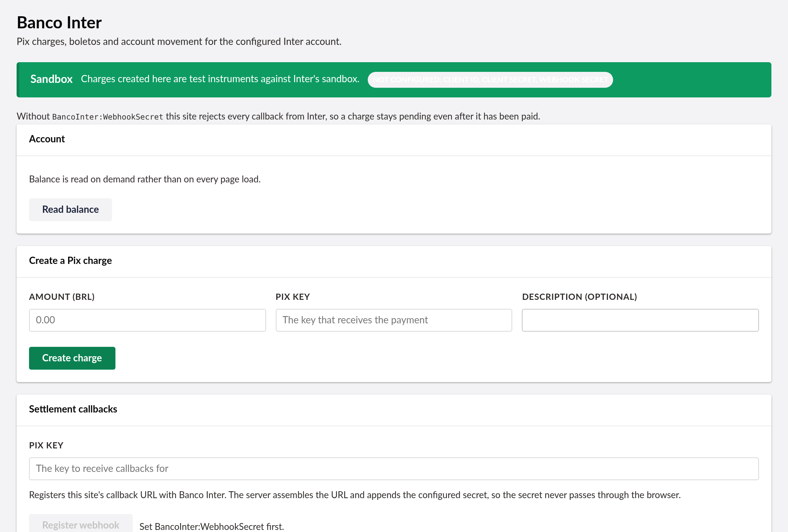Click the 'Charges created here are test instruments' text
This screenshot has width=788, height=532.
tap(220, 79)
